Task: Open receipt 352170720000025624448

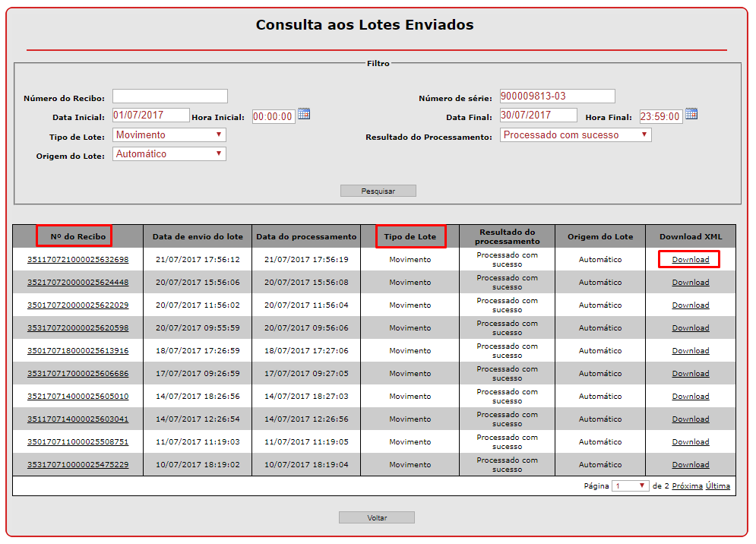Action: click(78, 282)
